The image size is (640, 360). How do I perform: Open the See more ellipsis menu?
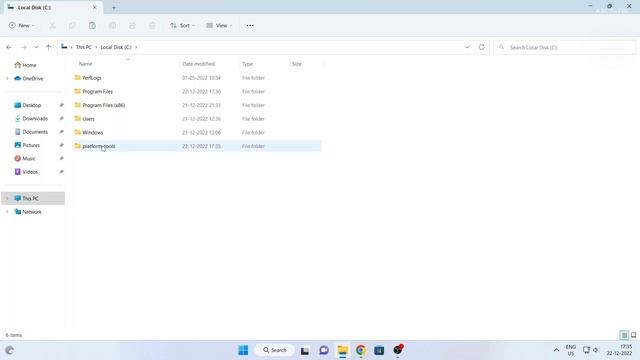pos(250,25)
